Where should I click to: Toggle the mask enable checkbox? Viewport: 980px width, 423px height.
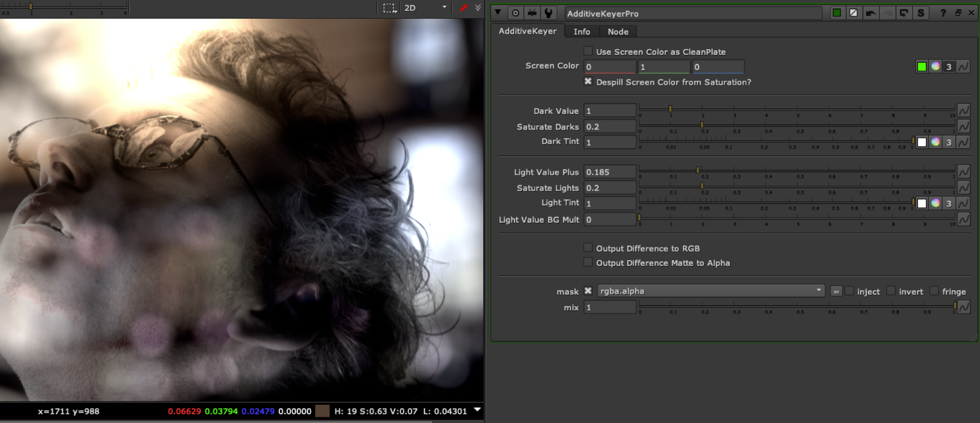coord(588,291)
